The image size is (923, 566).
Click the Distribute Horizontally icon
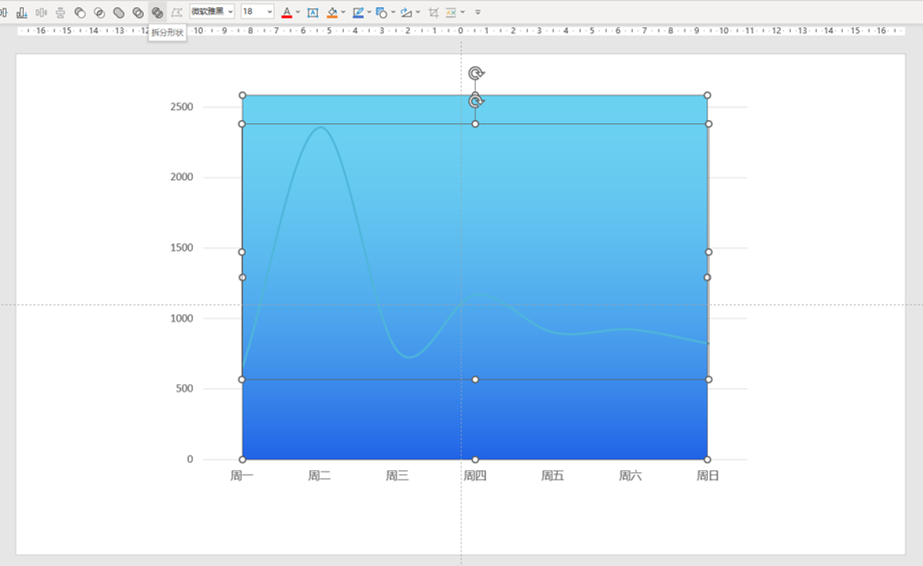[41, 12]
